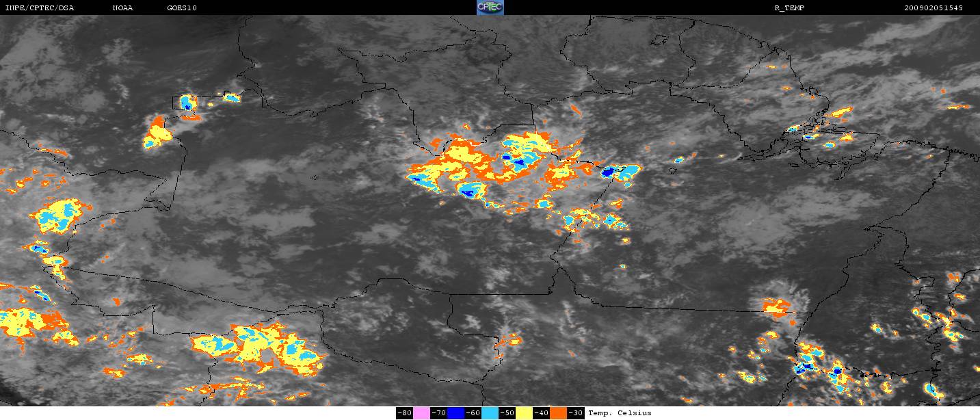This screenshot has height=420, width=980.
Task: Click the orange legend swatch after -40
Action: point(558,413)
